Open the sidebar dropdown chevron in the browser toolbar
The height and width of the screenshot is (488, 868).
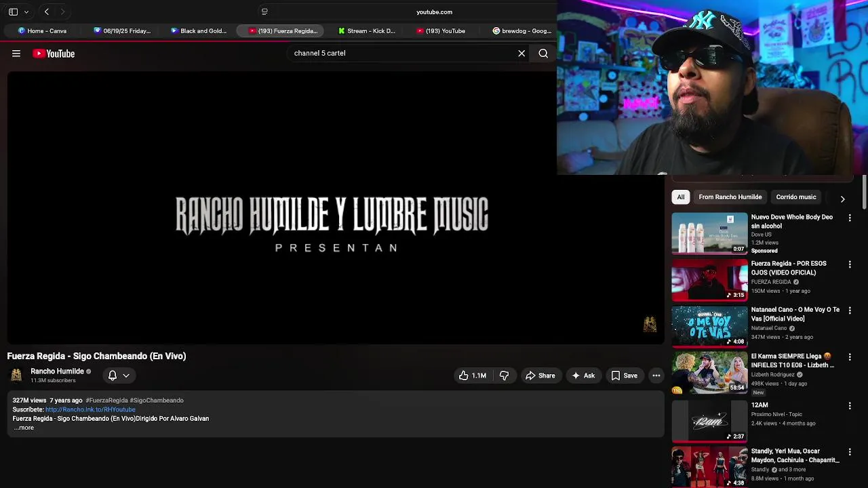tap(26, 12)
